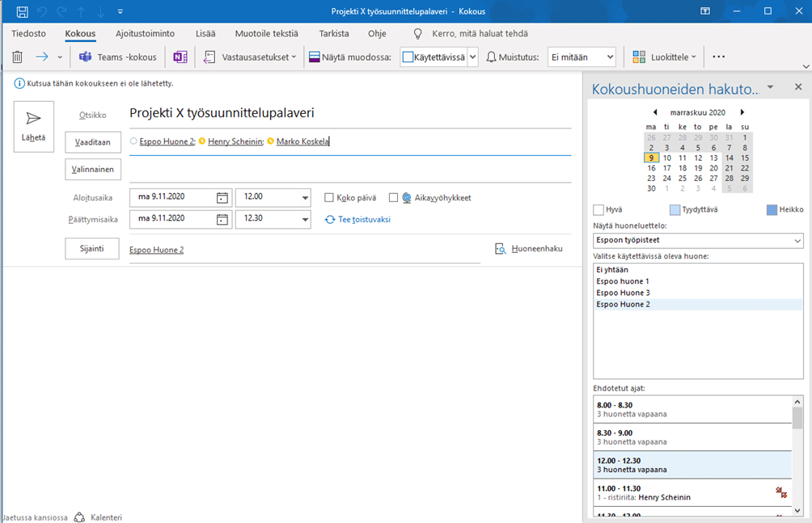Open the start date calendar picker icon
The width and height of the screenshot is (812, 523).
point(222,197)
